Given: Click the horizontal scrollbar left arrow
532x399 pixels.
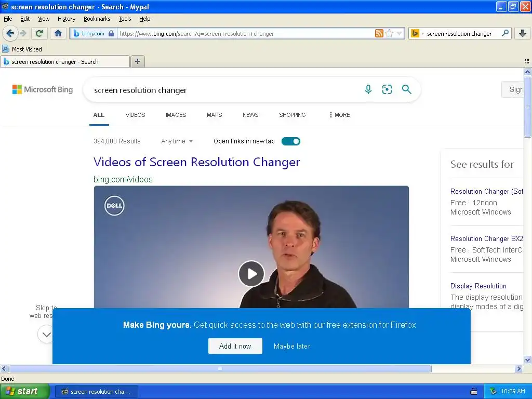Looking at the screenshot, I should tap(4, 368).
